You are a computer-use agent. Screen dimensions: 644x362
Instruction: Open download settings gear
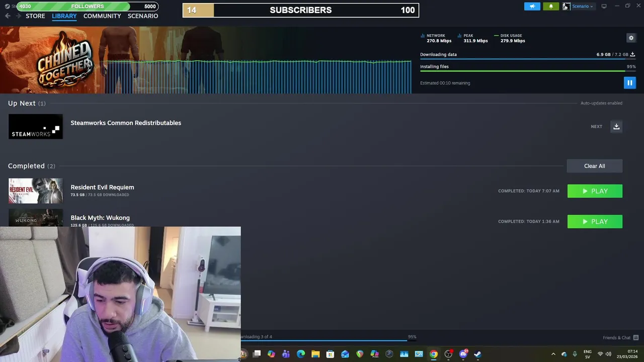[631, 38]
